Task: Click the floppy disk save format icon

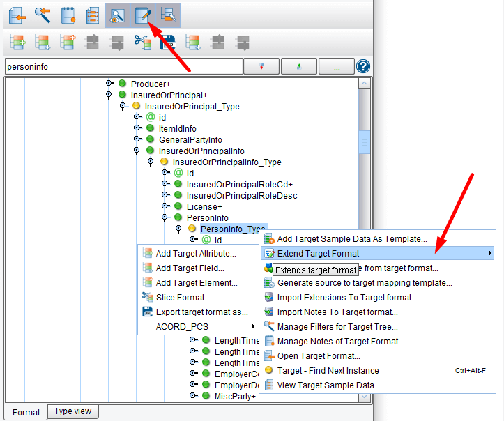Action: [x=167, y=43]
